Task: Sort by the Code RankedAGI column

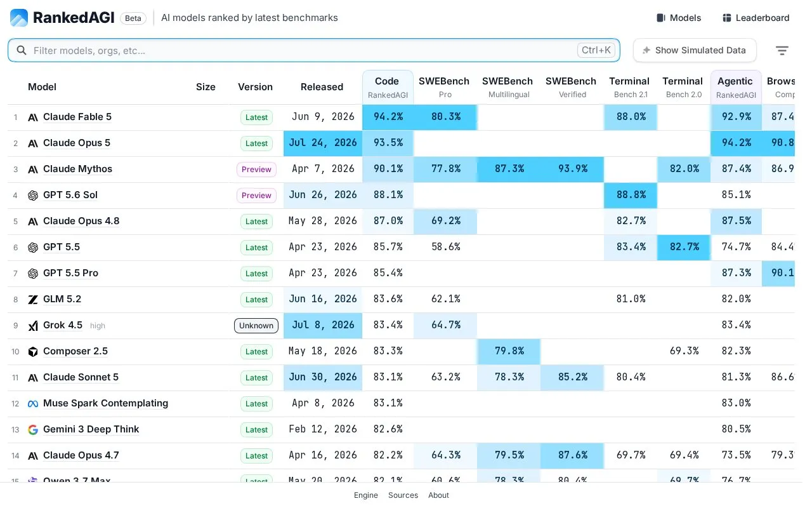Action: (x=387, y=87)
